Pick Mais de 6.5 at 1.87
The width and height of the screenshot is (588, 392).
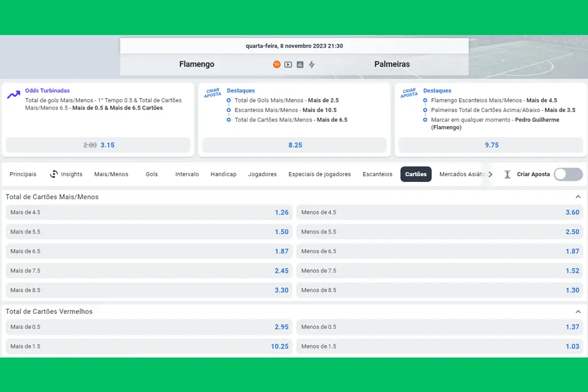[x=149, y=251]
